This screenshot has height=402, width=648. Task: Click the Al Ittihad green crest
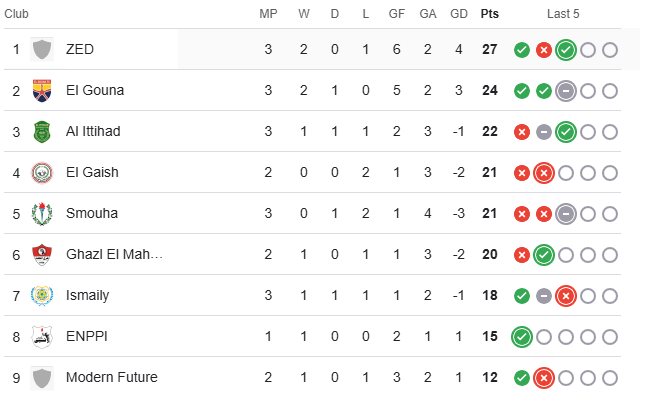[x=42, y=132]
